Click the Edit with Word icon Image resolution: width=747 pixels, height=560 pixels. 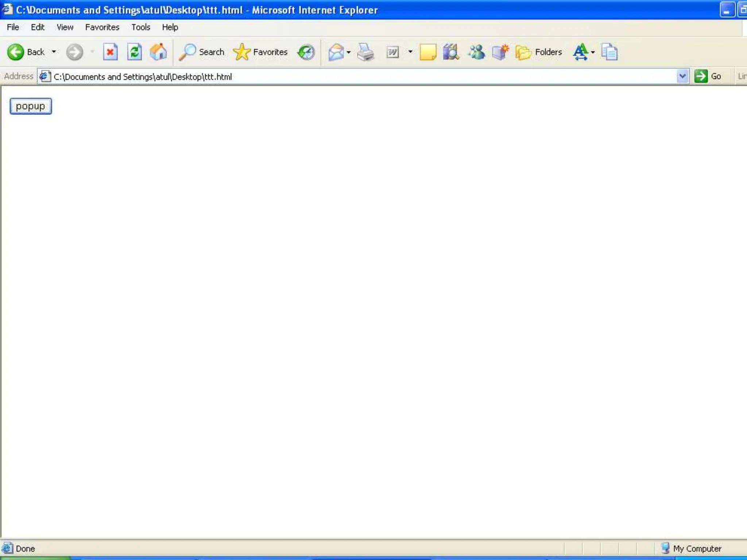pyautogui.click(x=392, y=52)
